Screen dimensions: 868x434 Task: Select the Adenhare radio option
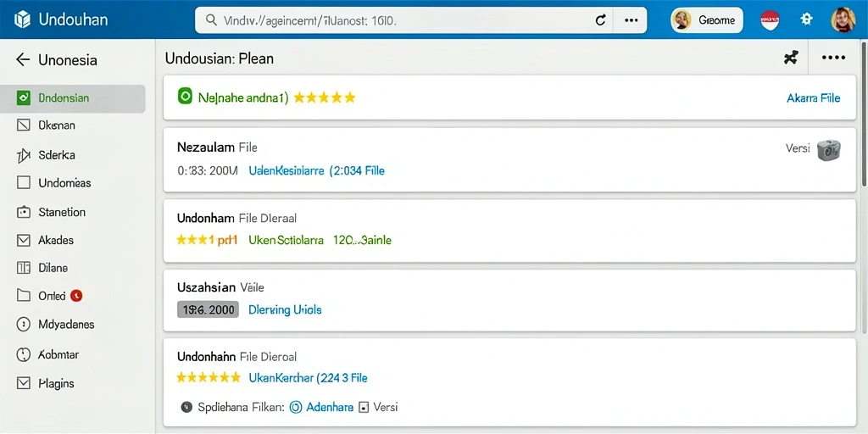(x=296, y=408)
